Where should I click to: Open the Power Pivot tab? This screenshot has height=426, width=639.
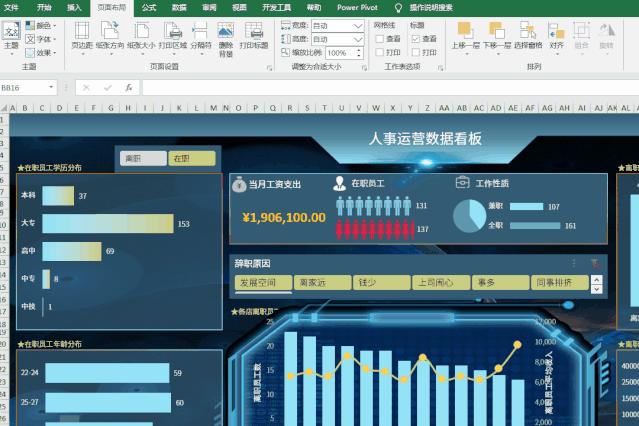pyautogui.click(x=357, y=7)
